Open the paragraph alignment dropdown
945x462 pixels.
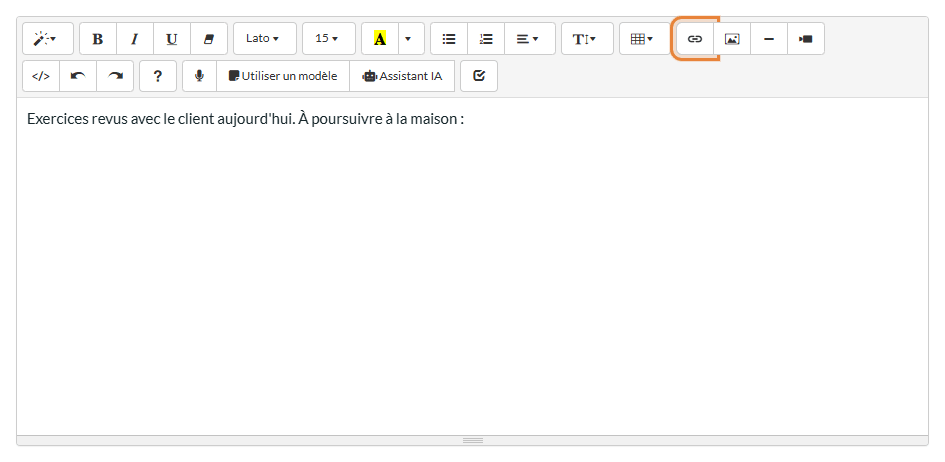[530, 39]
